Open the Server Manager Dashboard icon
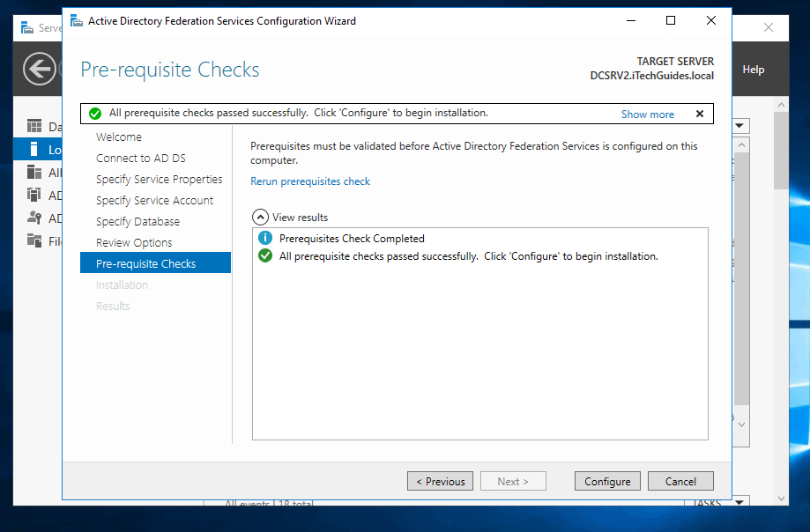 pos(33,126)
